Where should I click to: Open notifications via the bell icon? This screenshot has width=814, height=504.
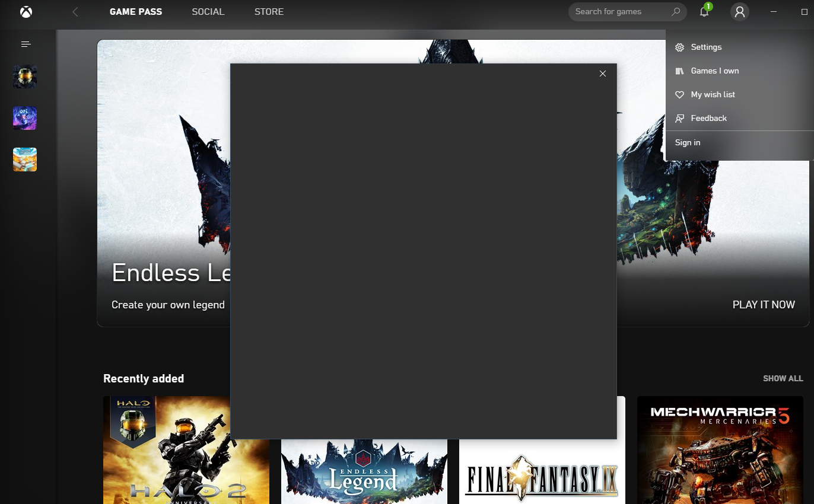coord(704,11)
